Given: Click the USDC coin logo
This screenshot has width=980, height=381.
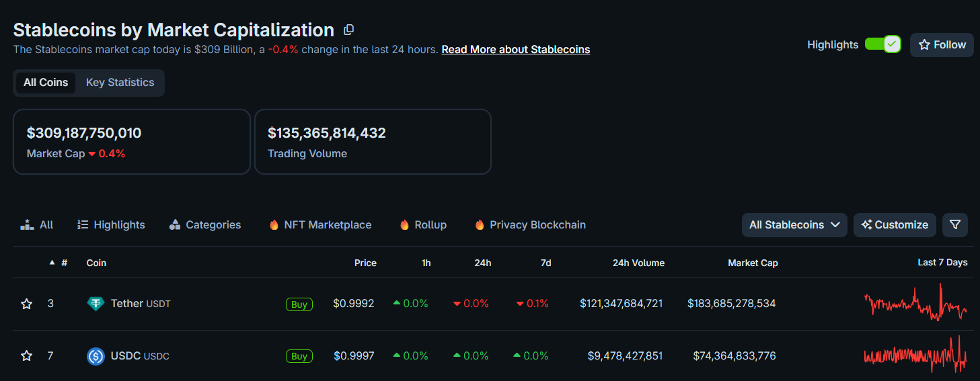Looking at the screenshot, I should pos(96,356).
